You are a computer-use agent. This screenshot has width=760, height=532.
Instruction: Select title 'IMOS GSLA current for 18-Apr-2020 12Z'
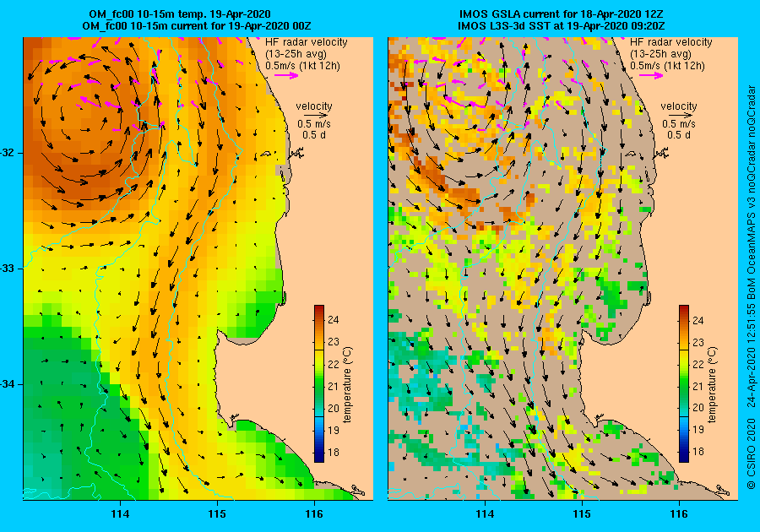[561, 14]
